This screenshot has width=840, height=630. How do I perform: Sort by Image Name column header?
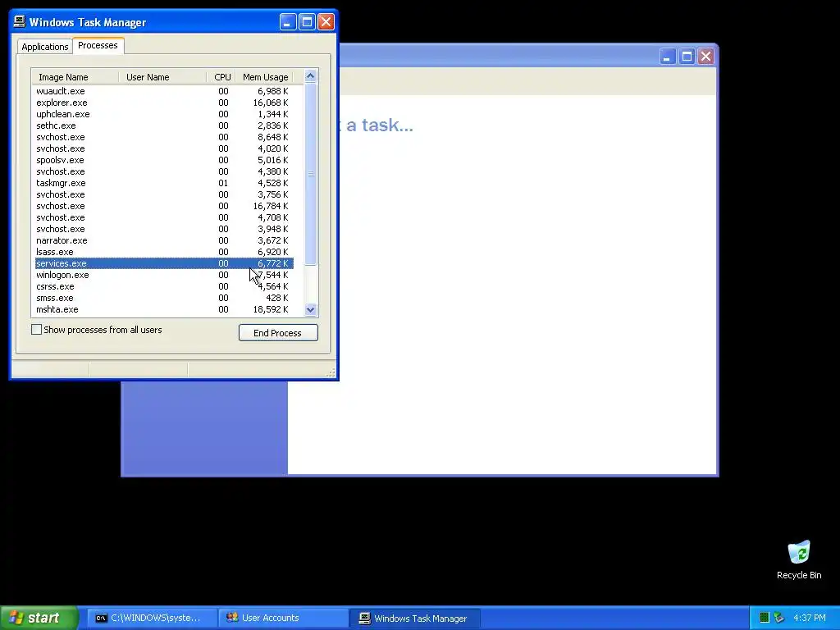pyautogui.click(x=75, y=77)
